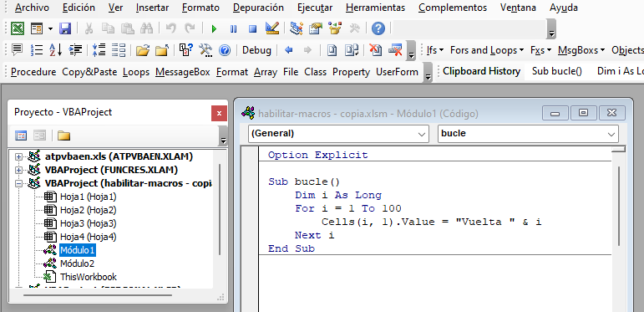This screenshot has width=644, height=312.
Task: Click the hammer and wrench tools icon
Action: [x=205, y=50]
